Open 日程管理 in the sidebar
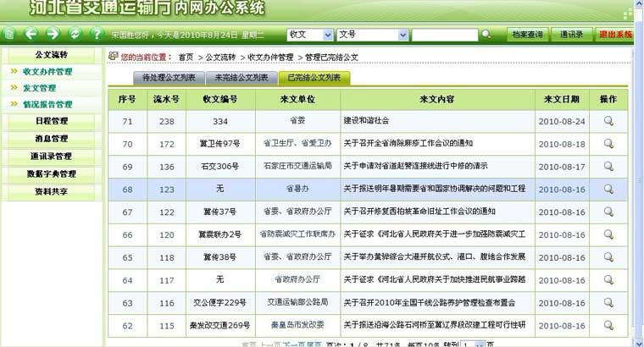 [x=52, y=121]
